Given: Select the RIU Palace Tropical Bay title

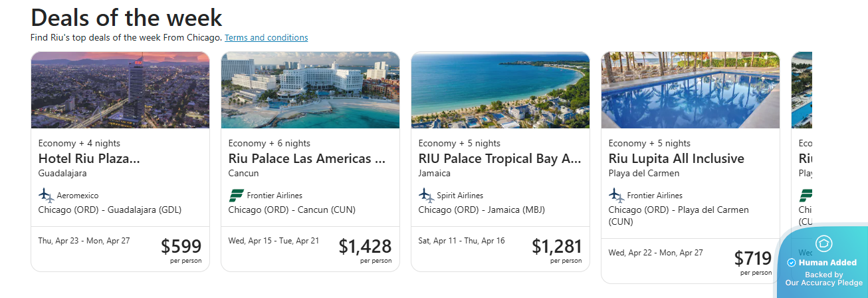Looking at the screenshot, I should pos(499,159).
